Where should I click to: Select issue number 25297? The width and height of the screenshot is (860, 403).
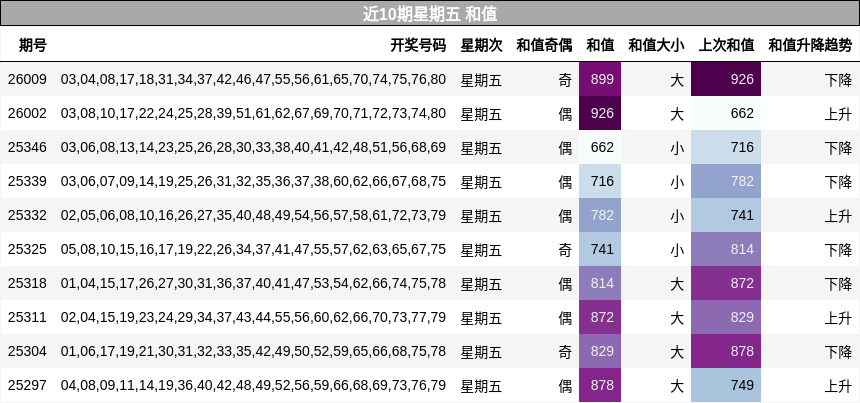[27, 385]
